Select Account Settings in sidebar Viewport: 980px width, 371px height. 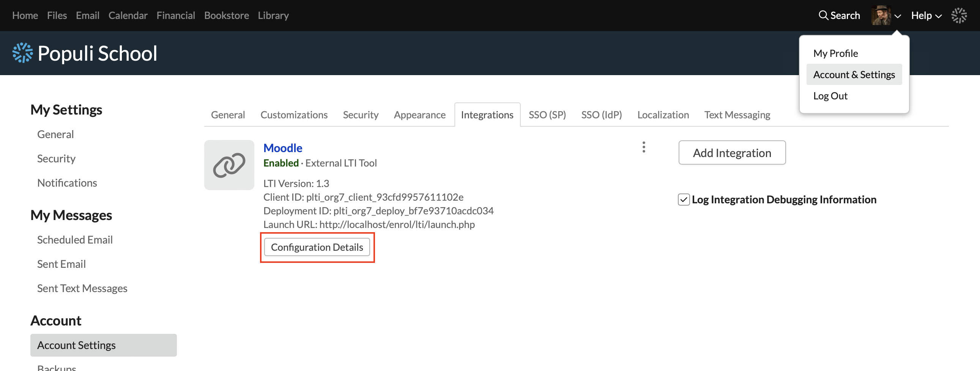[x=104, y=345]
